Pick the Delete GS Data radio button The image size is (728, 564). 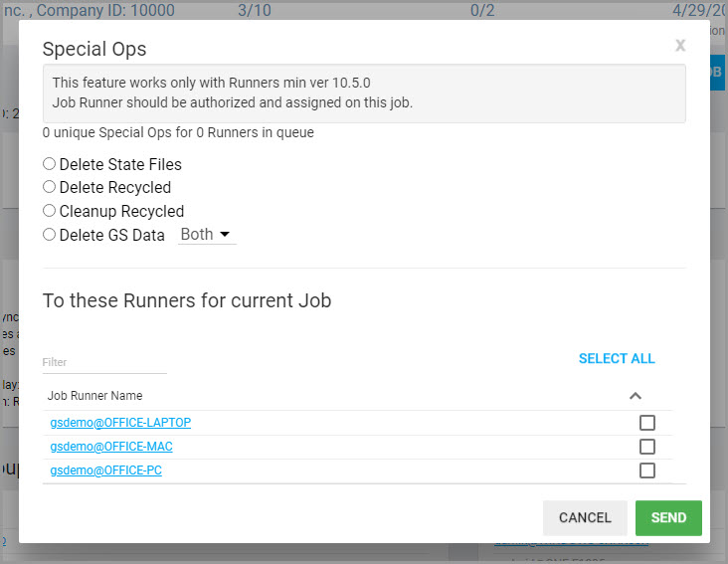[50, 235]
